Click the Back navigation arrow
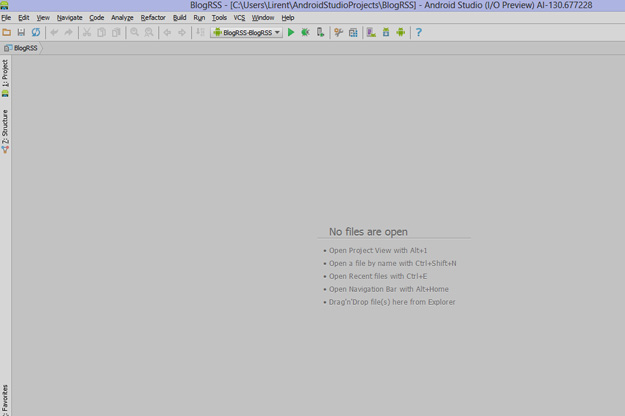Screen dimensions: 625x416 (x=167, y=32)
